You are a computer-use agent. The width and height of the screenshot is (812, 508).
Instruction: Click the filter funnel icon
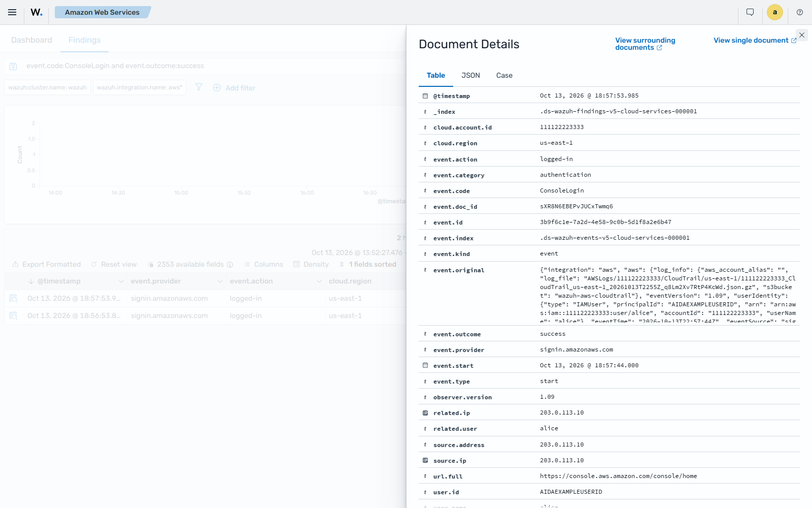point(199,87)
